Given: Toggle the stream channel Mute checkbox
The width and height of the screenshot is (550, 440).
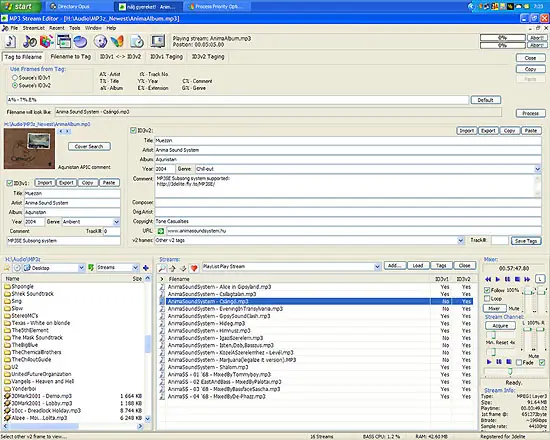Looking at the screenshot, I should pos(542,362).
